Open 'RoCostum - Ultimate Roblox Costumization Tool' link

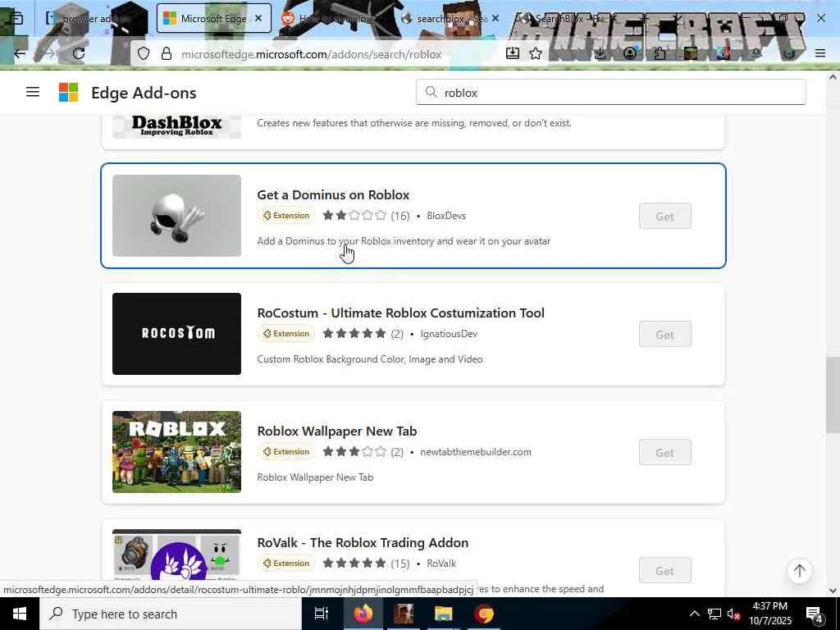pos(400,313)
